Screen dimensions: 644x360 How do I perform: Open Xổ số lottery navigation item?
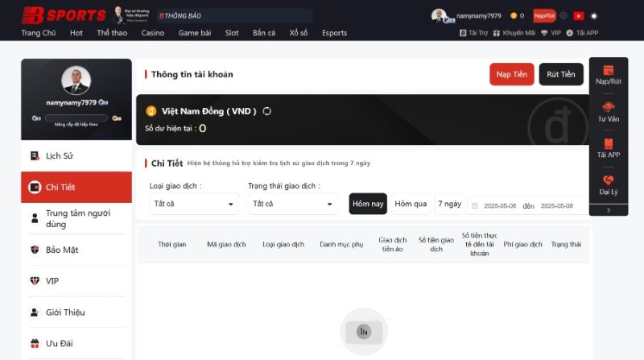click(299, 33)
